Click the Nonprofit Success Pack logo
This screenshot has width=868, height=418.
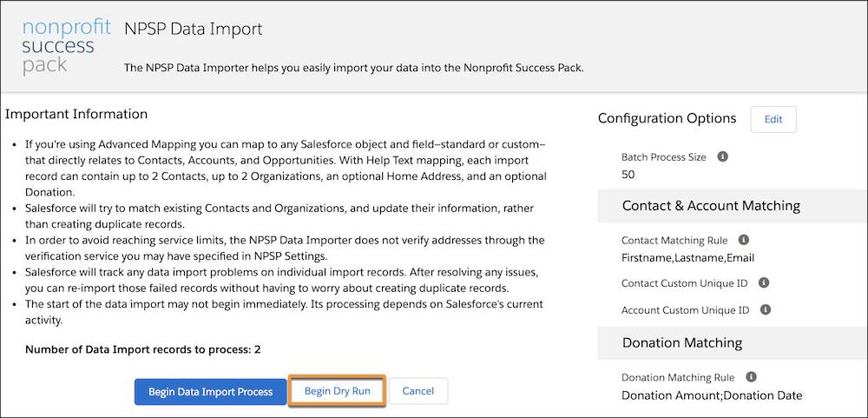coord(67,46)
